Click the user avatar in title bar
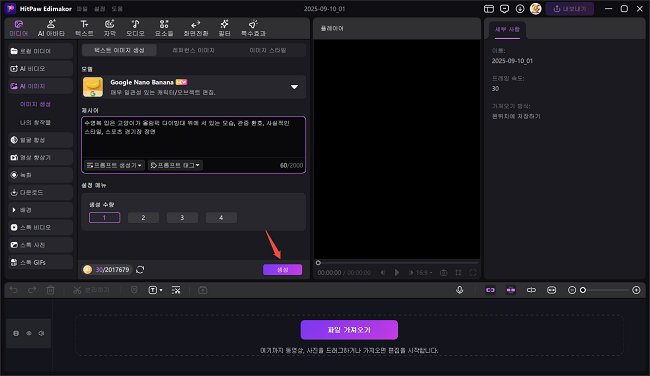This screenshot has height=376, width=650. pyautogui.click(x=536, y=9)
